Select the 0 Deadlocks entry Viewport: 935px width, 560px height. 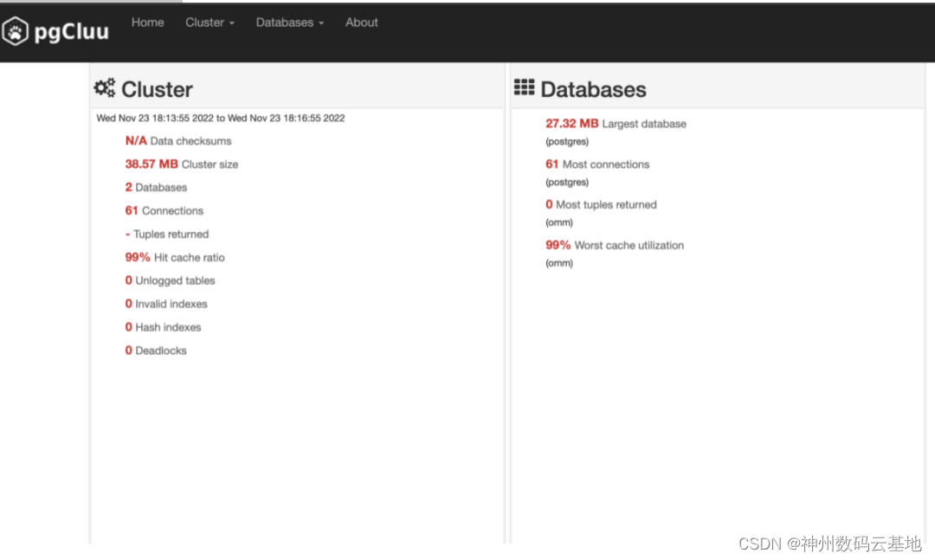point(156,351)
